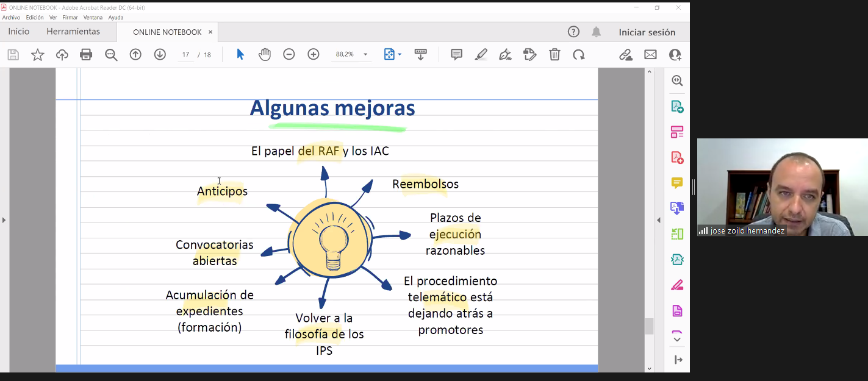
Task: Click the Zoom in plus icon
Action: coord(314,55)
